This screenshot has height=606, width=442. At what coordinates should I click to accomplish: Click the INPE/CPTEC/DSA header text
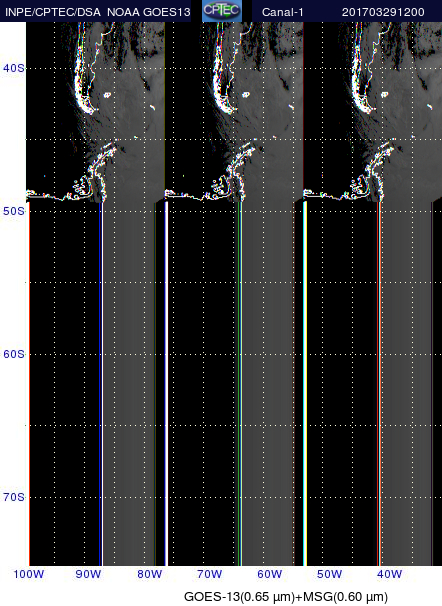pyautogui.click(x=53, y=12)
